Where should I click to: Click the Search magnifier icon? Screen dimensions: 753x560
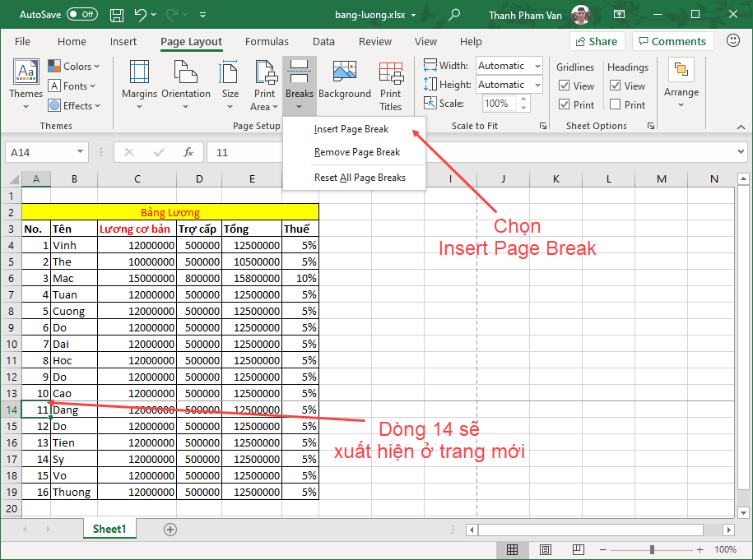click(453, 15)
